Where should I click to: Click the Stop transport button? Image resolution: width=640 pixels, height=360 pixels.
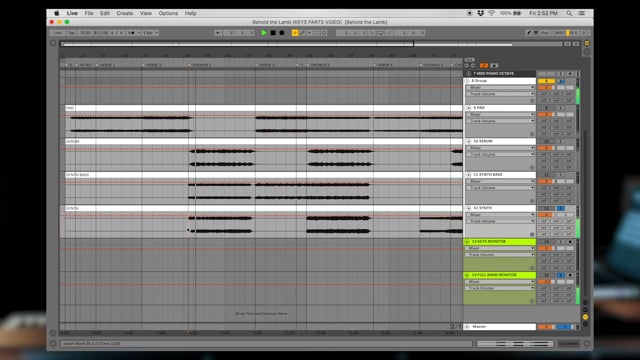273,33
